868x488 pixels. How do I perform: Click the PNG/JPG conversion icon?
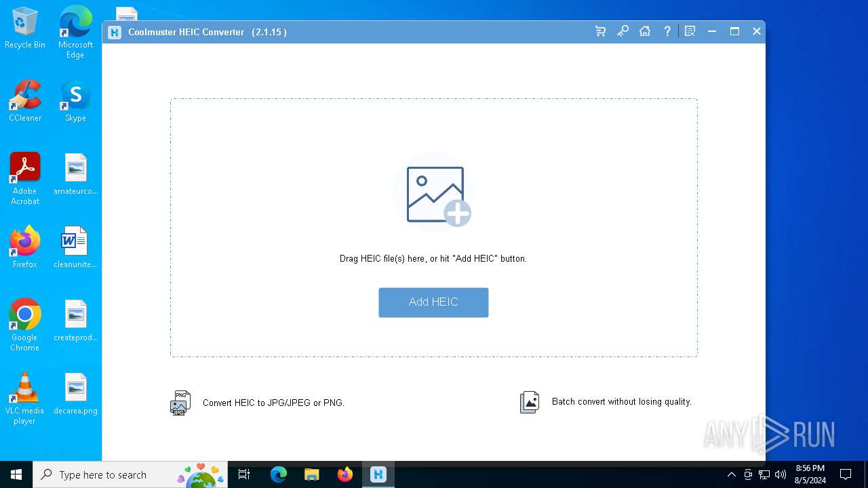click(x=180, y=403)
